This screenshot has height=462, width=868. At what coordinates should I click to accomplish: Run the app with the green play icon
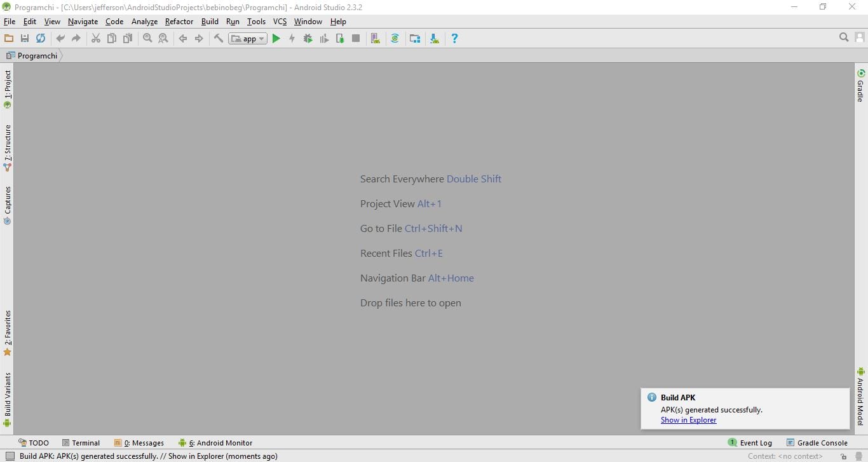276,38
